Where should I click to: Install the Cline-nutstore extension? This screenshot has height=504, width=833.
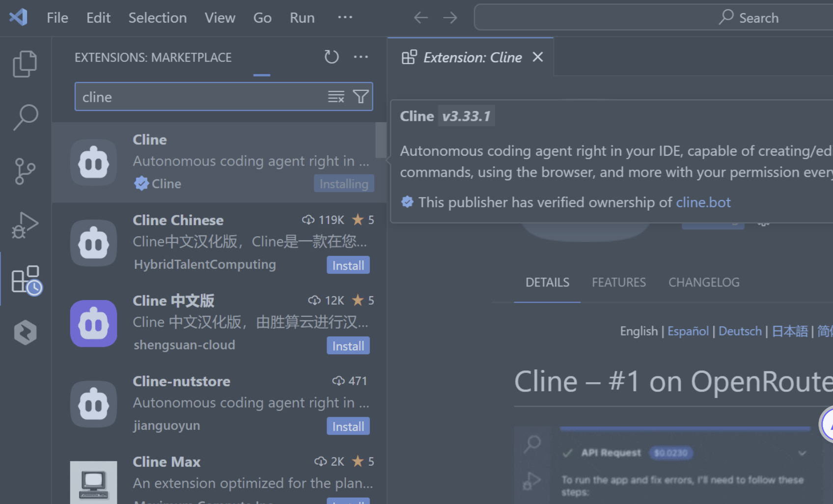tap(348, 426)
